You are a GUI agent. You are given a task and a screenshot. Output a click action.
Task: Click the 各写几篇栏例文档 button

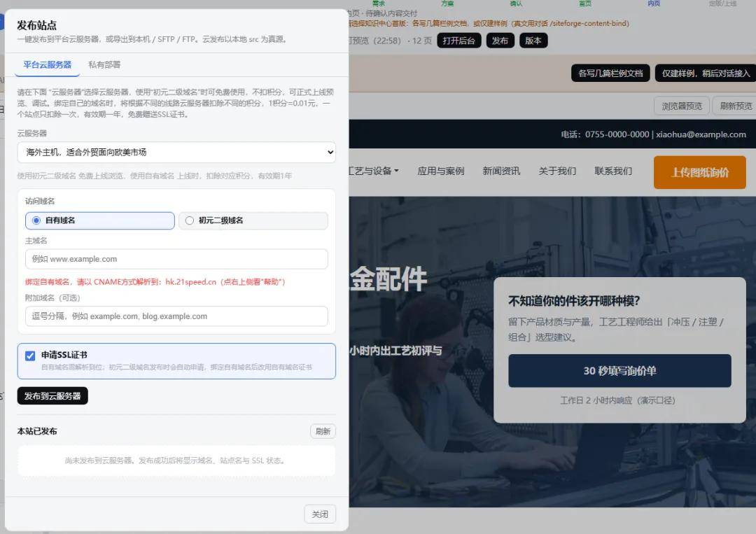click(610, 73)
